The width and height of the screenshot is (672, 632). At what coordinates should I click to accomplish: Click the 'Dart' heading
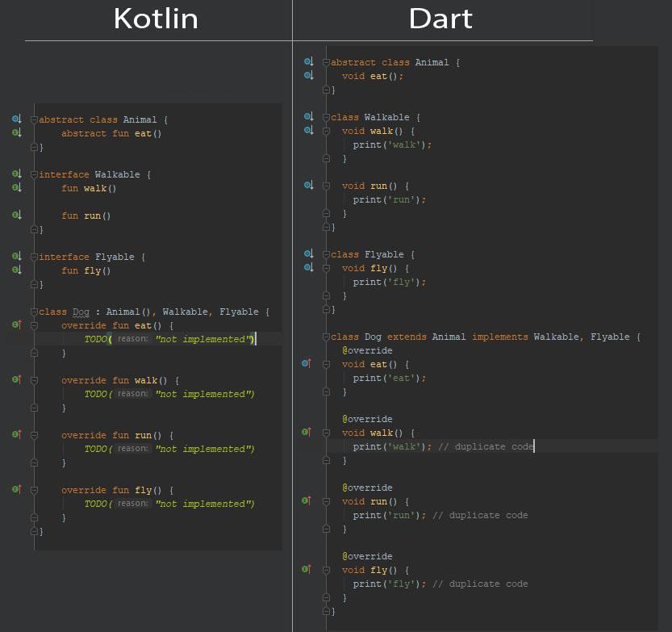pos(440,19)
